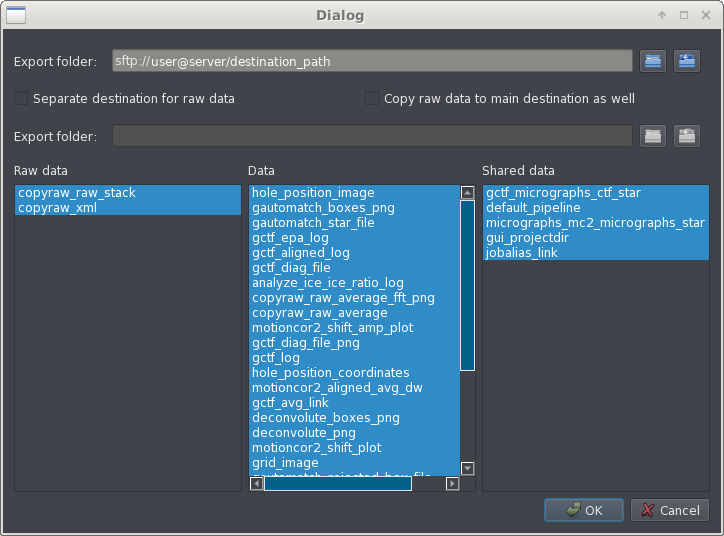The width and height of the screenshot is (724, 536).
Task: Click the window menu icon in title bar
Action: point(16,15)
